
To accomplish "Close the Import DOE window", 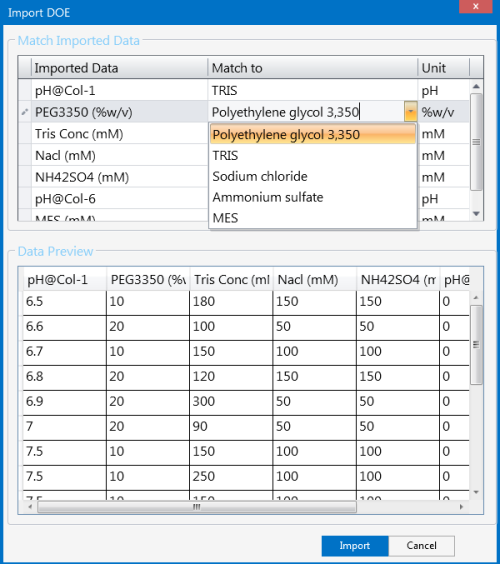I will coord(476,6).
